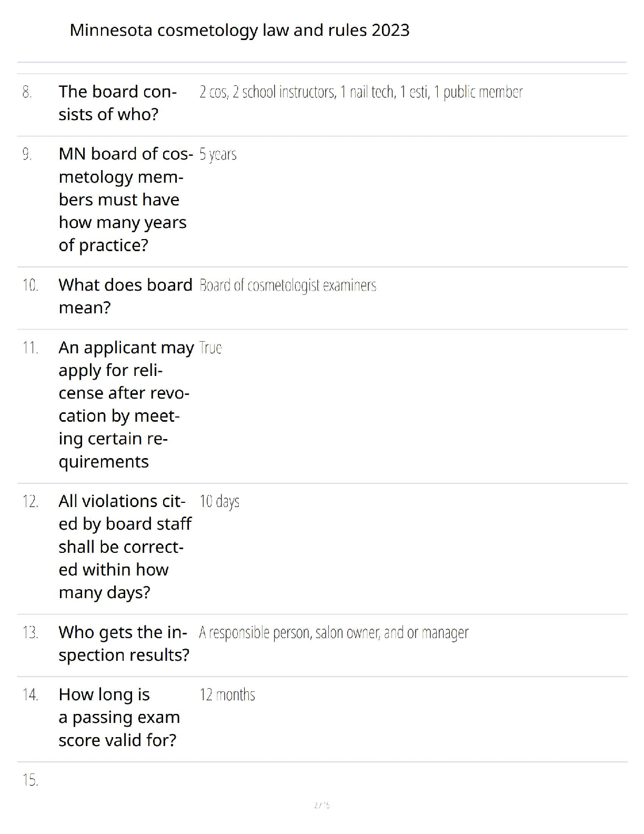The image size is (644, 834).
Task: Click the document title 'Minnesota cosmetology law and rules 2023'
Action: point(239,31)
